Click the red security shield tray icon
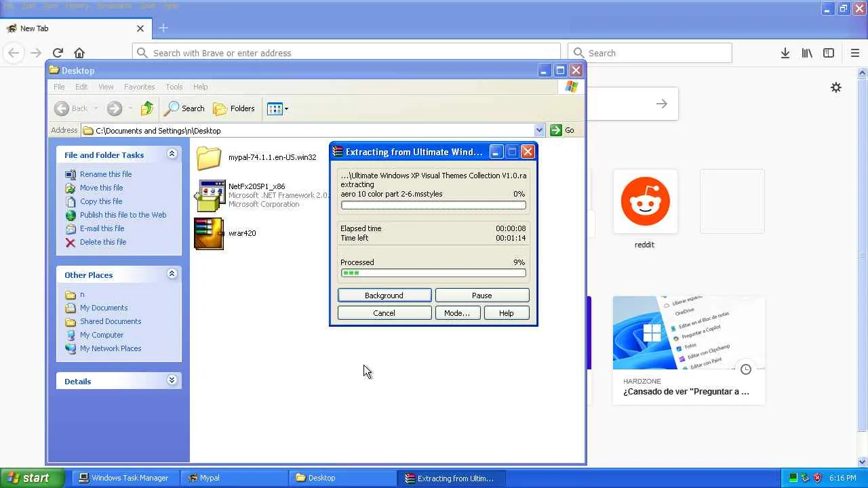 tap(817, 478)
